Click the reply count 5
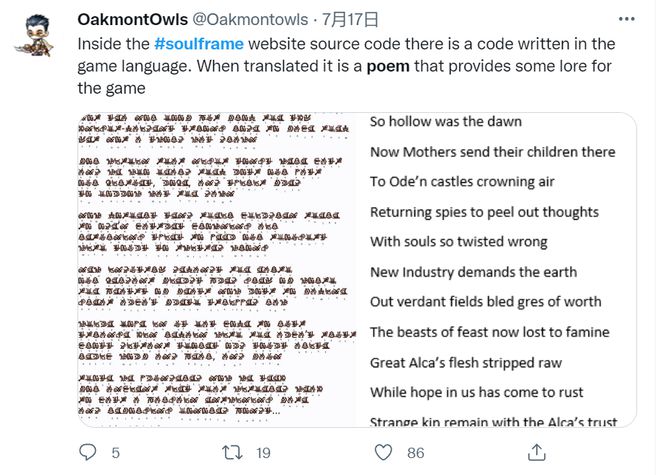Viewport: 660px width, 475px height. pos(116,453)
